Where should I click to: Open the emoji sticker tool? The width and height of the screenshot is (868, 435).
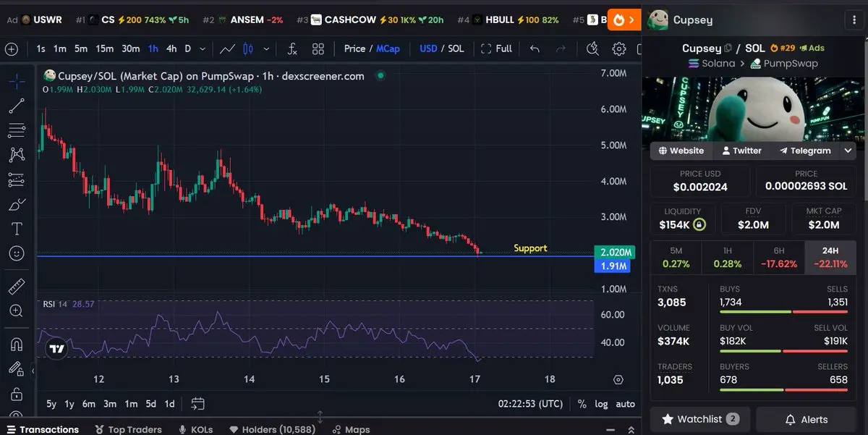[x=17, y=253]
